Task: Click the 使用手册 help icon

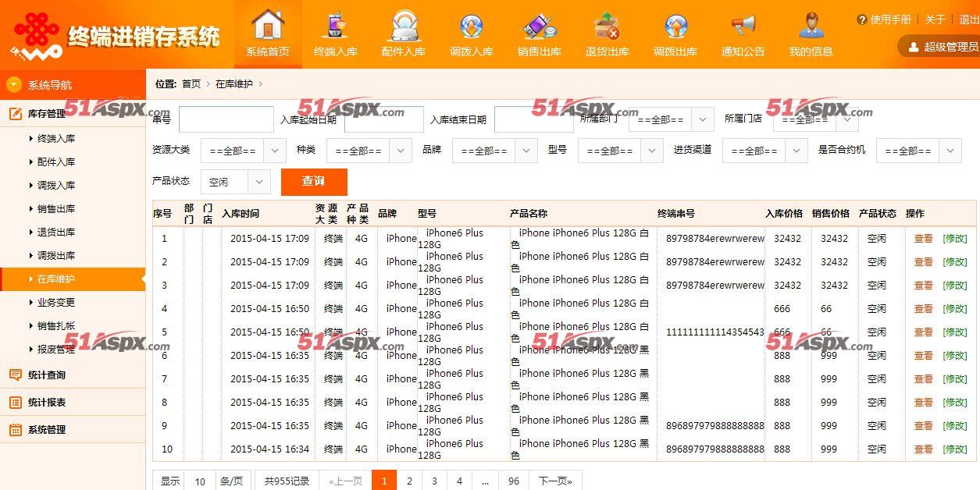Action: coord(862,20)
